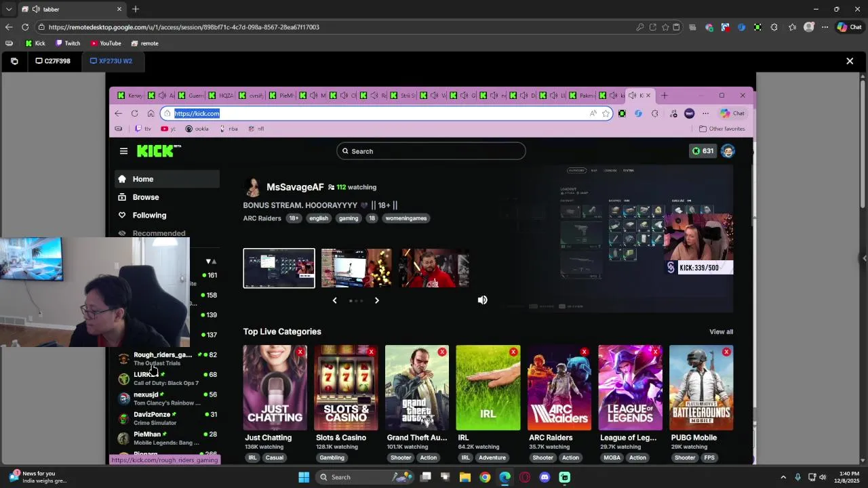Open the YouTube bookmark in outer browser
This screenshot has height=488, width=868.
(x=106, y=43)
